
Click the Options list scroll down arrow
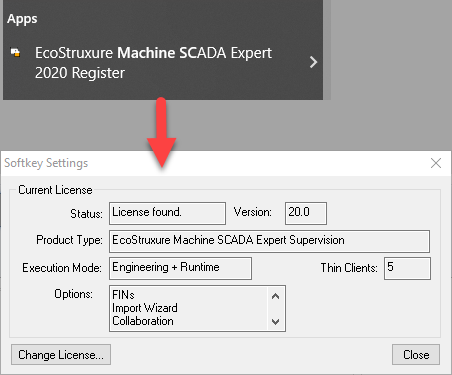(275, 322)
